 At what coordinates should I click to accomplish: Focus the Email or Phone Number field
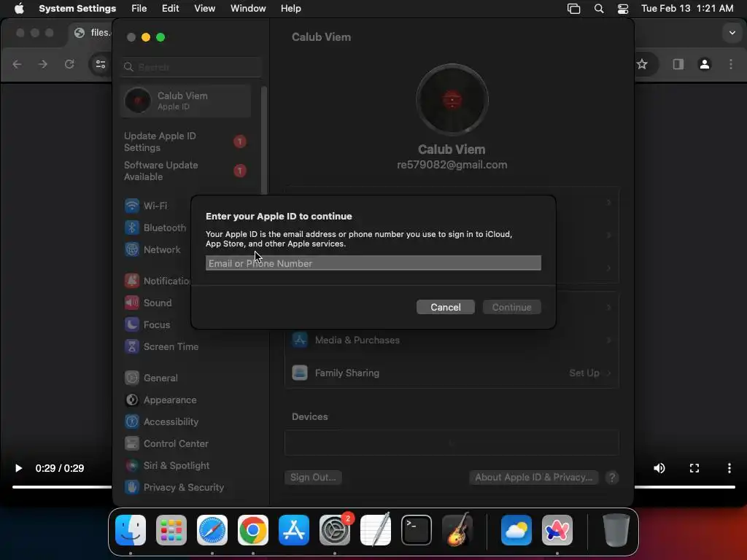tap(373, 262)
